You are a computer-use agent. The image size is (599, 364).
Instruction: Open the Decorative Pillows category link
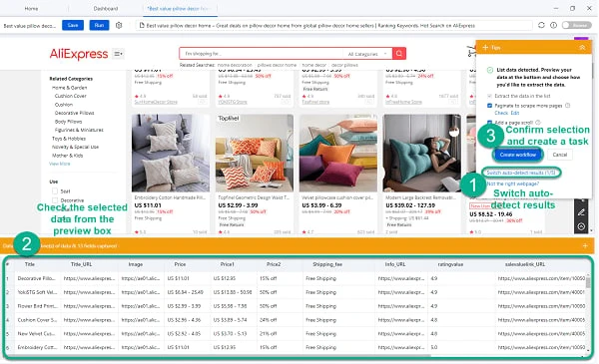coord(74,113)
